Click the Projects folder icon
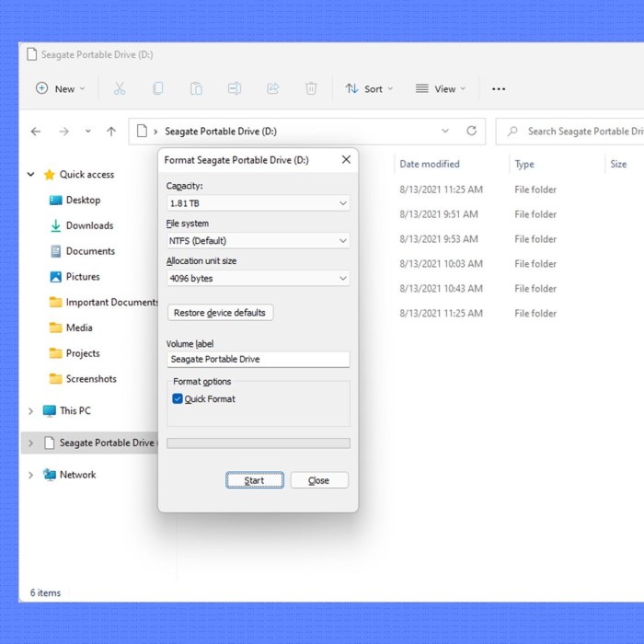This screenshot has width=644, height=644. point(55,353)
